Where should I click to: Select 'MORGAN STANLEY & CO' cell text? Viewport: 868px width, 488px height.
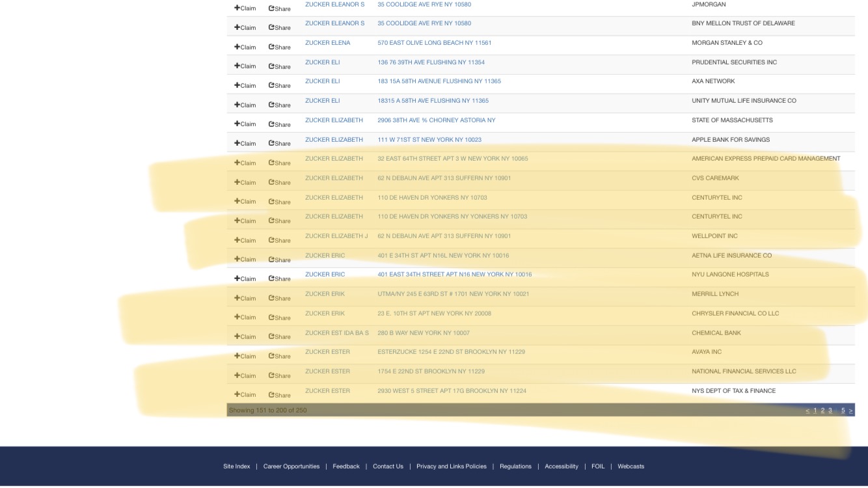coord(727,43)
